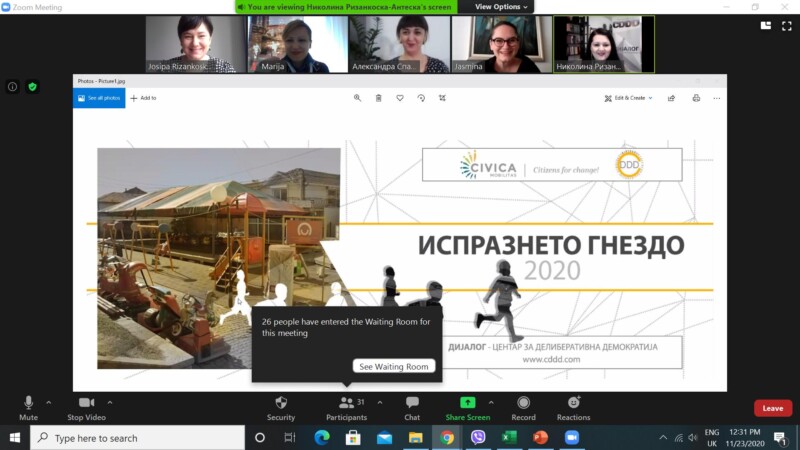Click the meeting information icon
Viewport: 800px width, 450px height.
click(13, 87)
